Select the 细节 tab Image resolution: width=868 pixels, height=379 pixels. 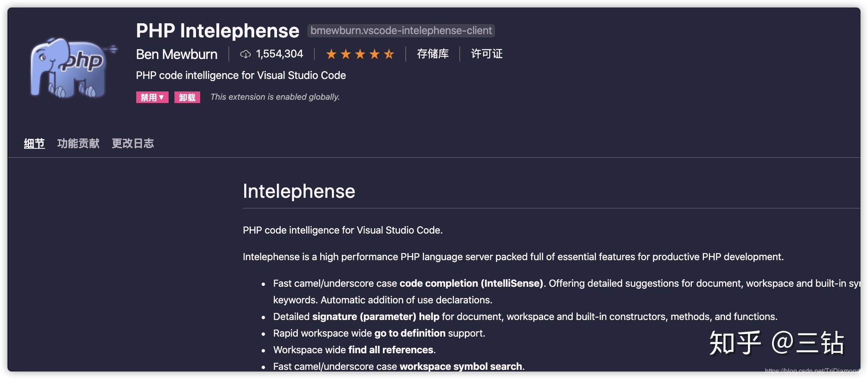(x=34, y=143)
